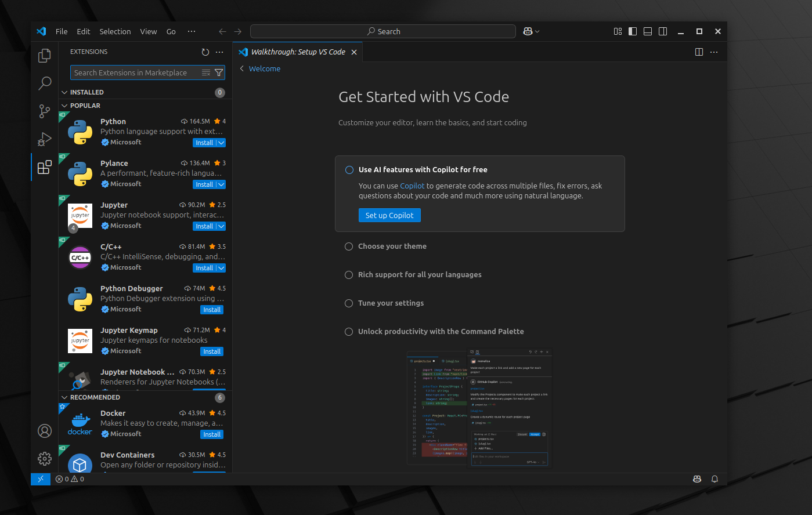
Task: Select the Extensions view icon
Action: (x=44, y=167)
